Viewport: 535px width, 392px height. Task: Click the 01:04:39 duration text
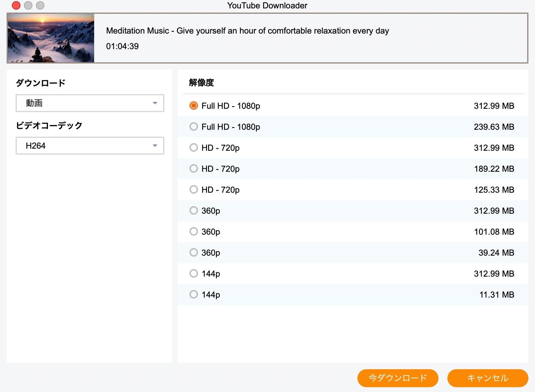tap(122, 46)
